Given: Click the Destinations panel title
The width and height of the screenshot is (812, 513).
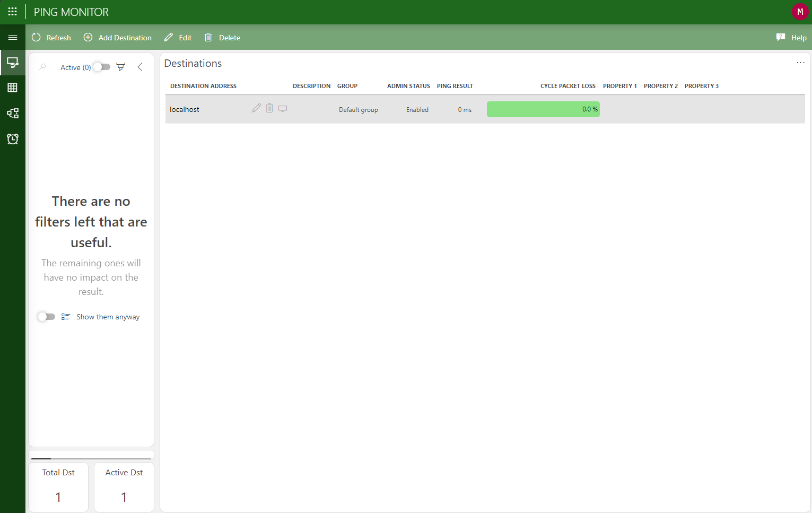Looking at the screenshot, I should click(x=193, y=63).
